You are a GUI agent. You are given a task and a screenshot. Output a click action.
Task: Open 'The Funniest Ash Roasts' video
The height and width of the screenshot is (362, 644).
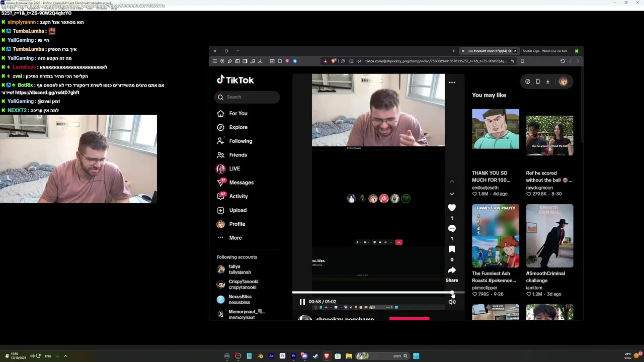(x=496, y=236)
